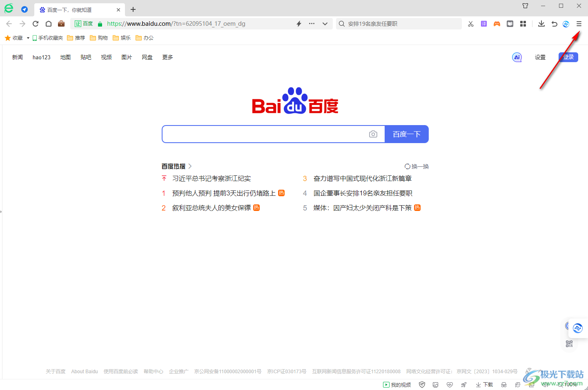This screenshot has height=390, width=588.
Task: Open the three-dot more options in address bar
Action: click(x=312, y=24)
